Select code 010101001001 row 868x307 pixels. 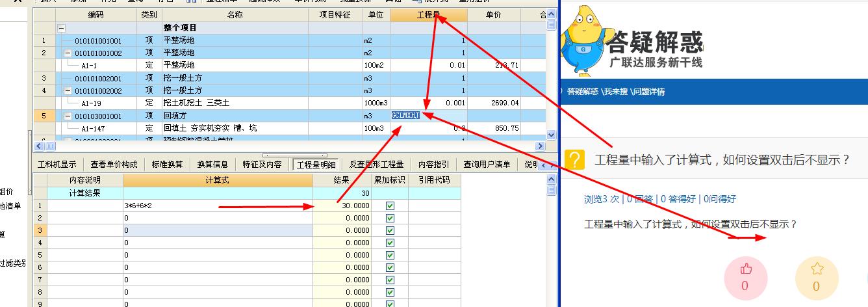(290, 40)
